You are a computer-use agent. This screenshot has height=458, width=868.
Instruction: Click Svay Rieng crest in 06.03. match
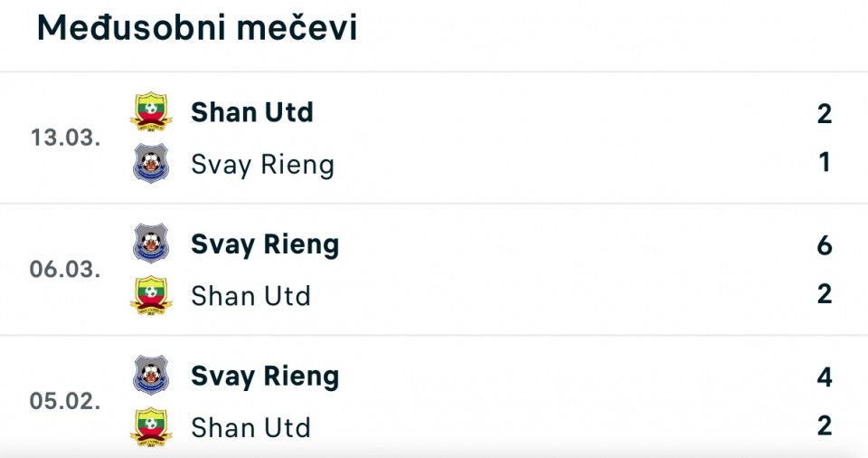(x=151, y=243)
